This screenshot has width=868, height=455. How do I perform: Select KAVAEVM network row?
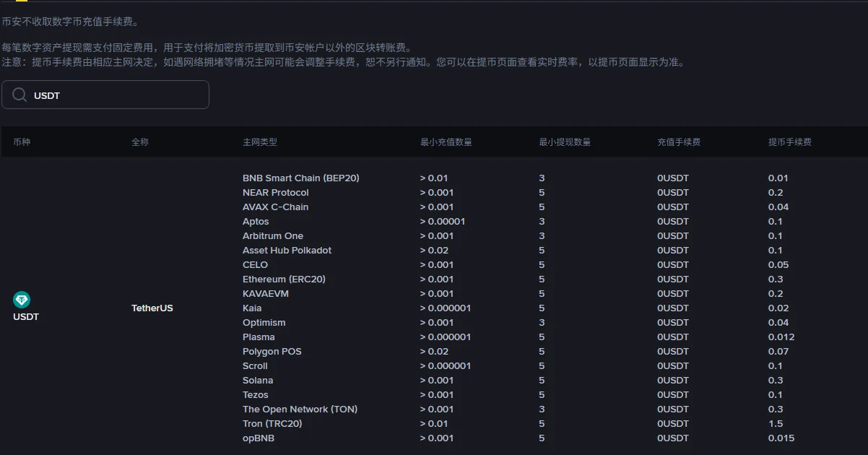[x=267, y=294]
